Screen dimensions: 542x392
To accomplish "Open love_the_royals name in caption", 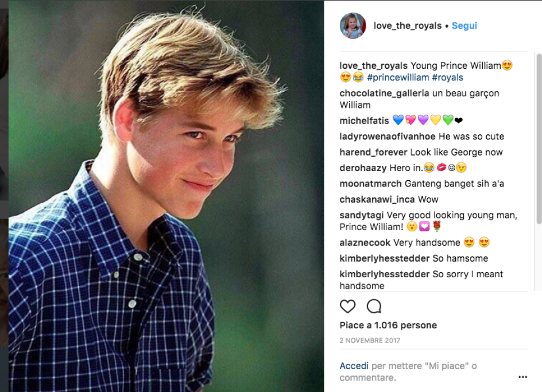I will [x=373, y=65].
